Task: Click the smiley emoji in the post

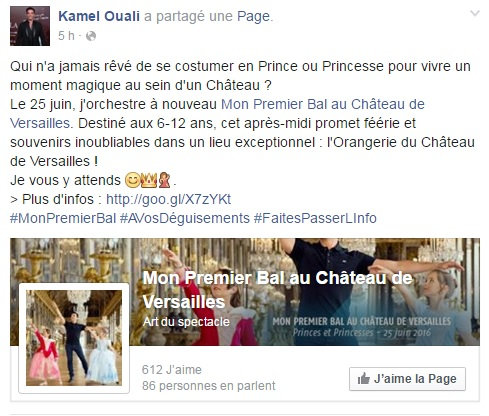Action: (x=132, y=181)
